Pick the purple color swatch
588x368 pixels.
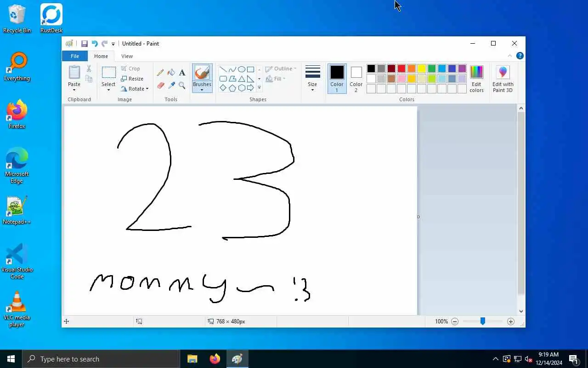point(462,69)
